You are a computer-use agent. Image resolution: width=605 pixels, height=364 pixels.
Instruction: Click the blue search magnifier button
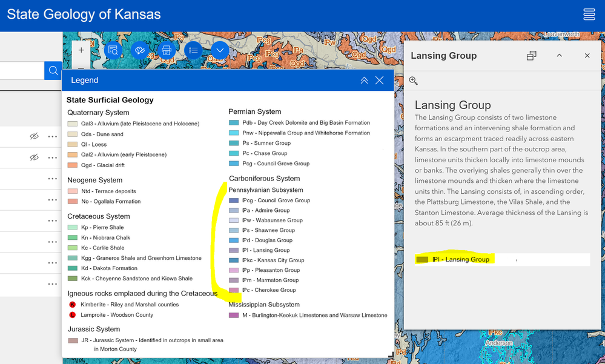click(53, 71)
